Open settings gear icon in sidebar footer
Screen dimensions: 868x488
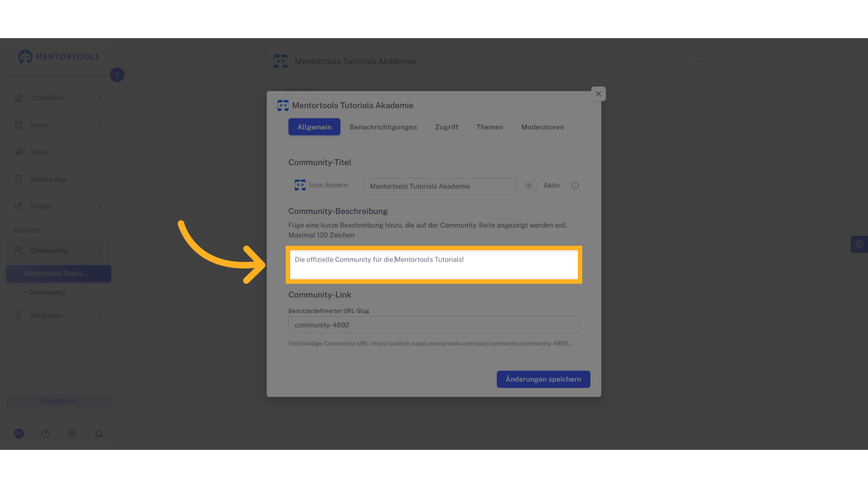click(72, 434)
